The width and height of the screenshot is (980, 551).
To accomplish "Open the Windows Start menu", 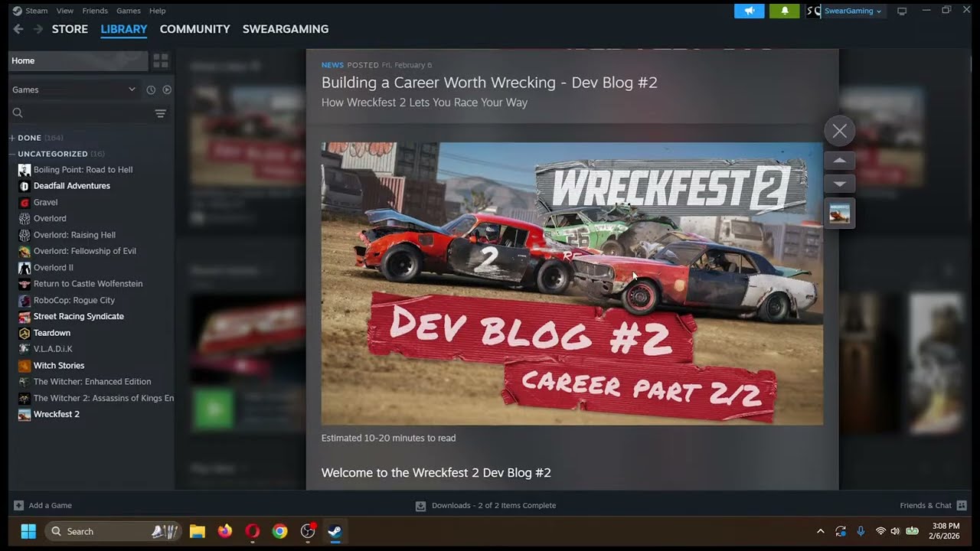I will (28, 531).
